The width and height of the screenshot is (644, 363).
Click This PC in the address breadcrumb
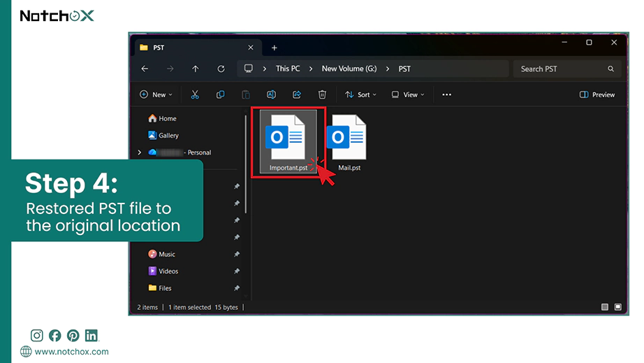[x=288, y=69]
